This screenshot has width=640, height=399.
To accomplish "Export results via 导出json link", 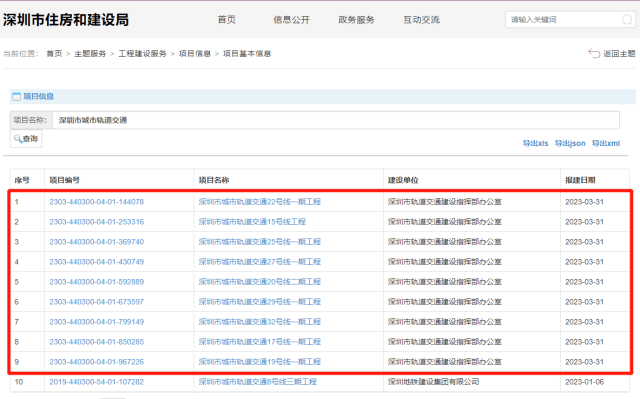I will click(x=570, y=143).
